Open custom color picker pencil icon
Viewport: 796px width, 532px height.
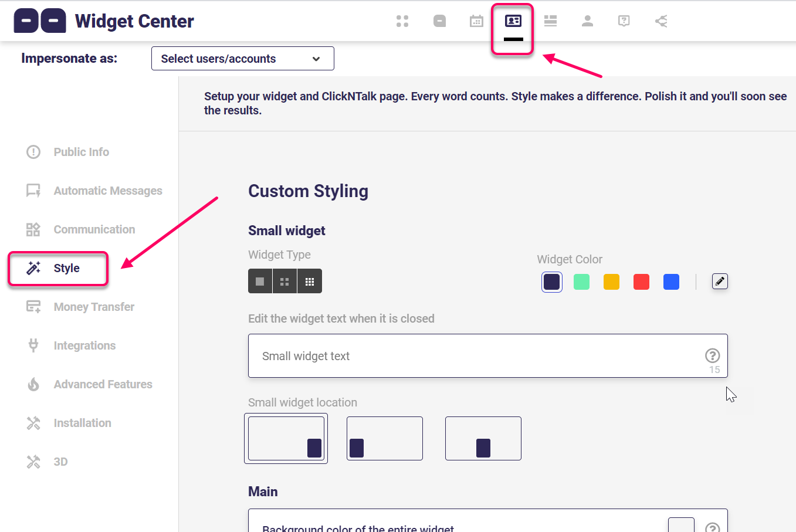coord(720,282)
